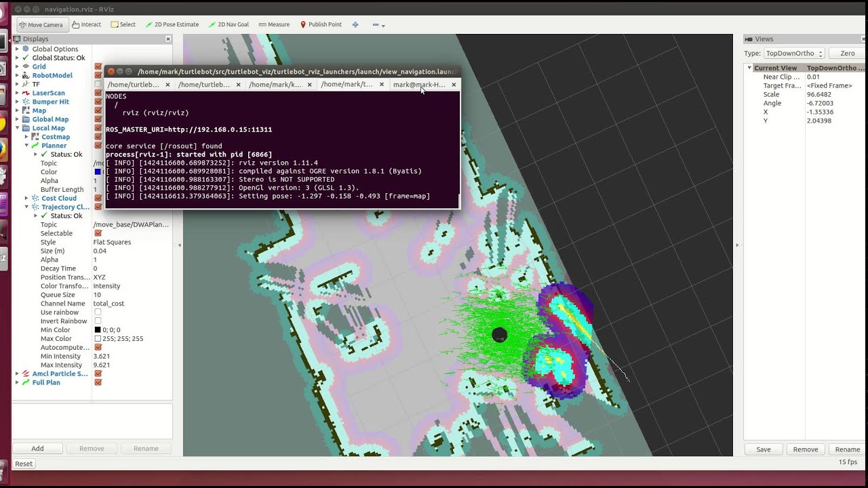This screenshot has width=868, height=488.
Task: Activate the Measure tool
Action: [x=274, y=24]
